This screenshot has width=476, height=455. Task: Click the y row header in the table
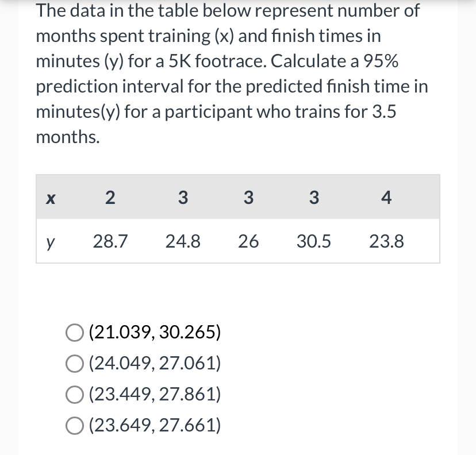click(51, 241)
